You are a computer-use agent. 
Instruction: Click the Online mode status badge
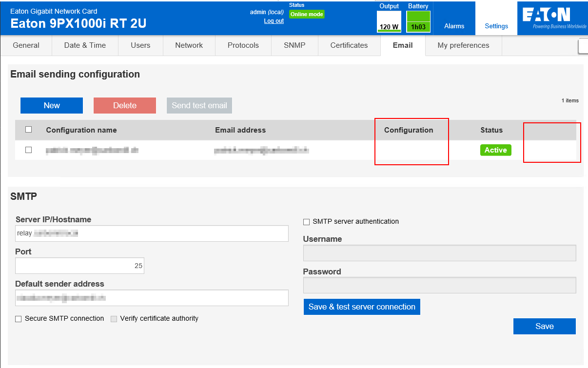307,14
